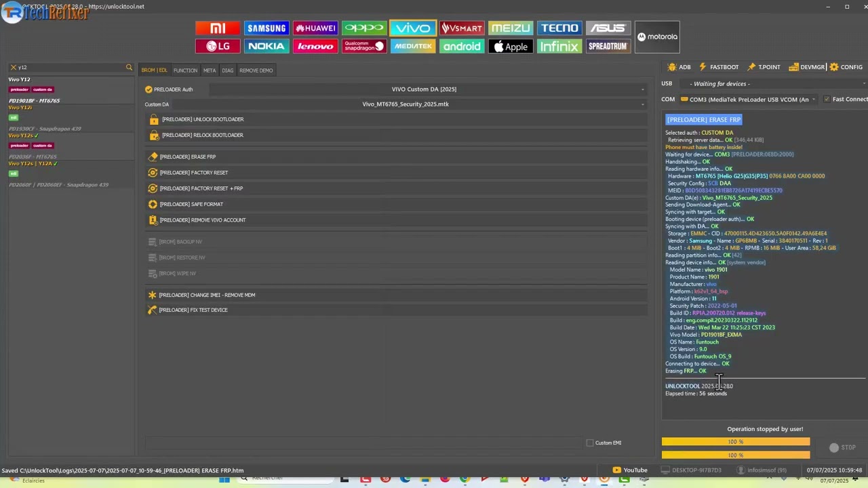Open the T.POINT pin tool
Image resolution: width=868 pixels, height=488 pixels.
coord(764,67)
